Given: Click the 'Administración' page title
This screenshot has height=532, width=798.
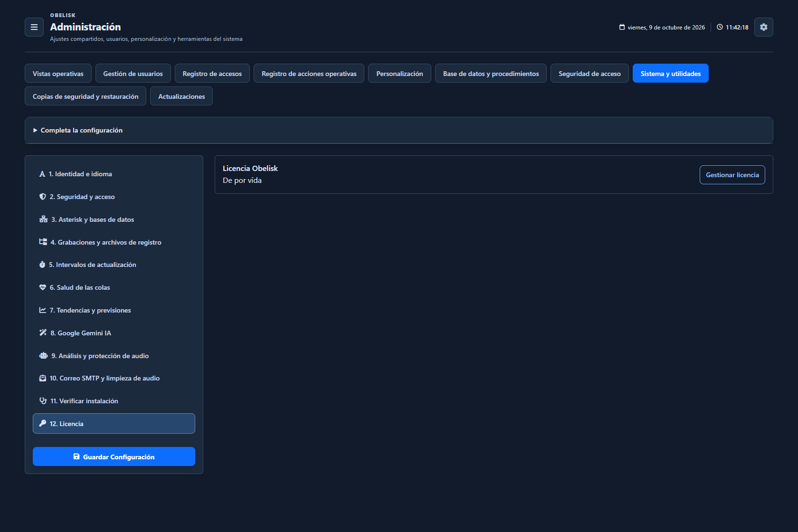Looking at the screenshot, I should pyautogui.click(x=85, y=27).
